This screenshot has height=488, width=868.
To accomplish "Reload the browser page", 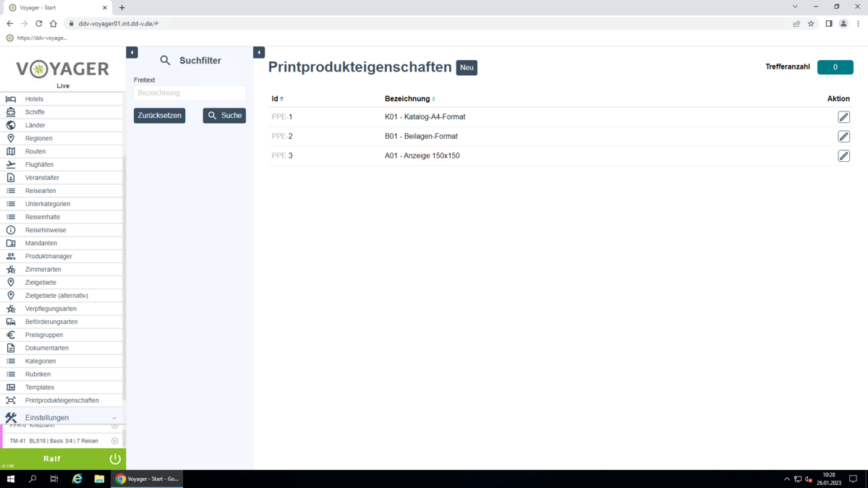I will coord(38,24).
